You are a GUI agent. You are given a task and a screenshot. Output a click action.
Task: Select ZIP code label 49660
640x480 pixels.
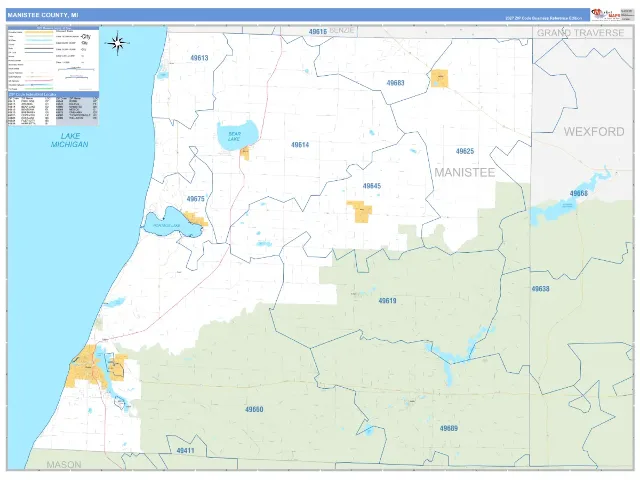[x=254, y=409]
